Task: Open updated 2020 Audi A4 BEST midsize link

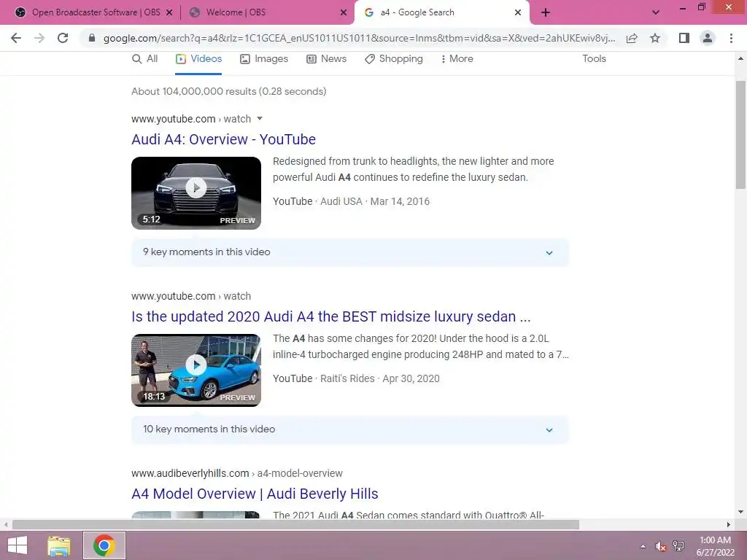Action: (331, 316)
